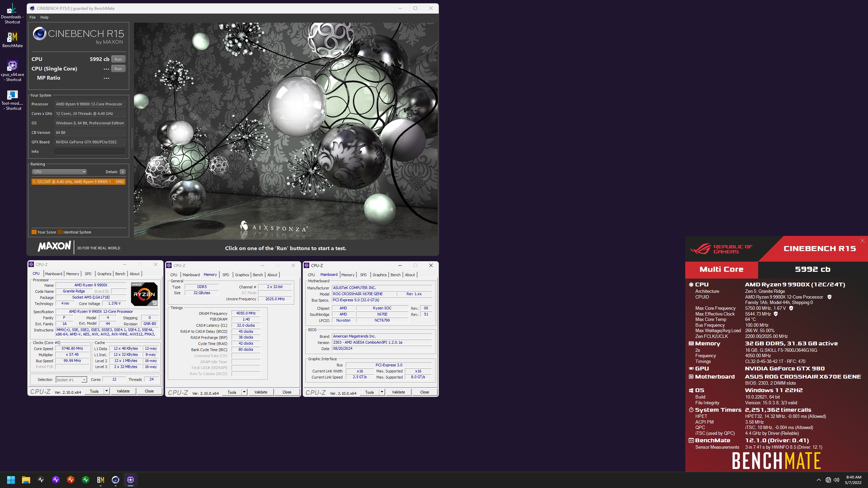Click the Tools button in CPU-Z Memory window
This screenshot has width=868, height=488.
(232, 392)
